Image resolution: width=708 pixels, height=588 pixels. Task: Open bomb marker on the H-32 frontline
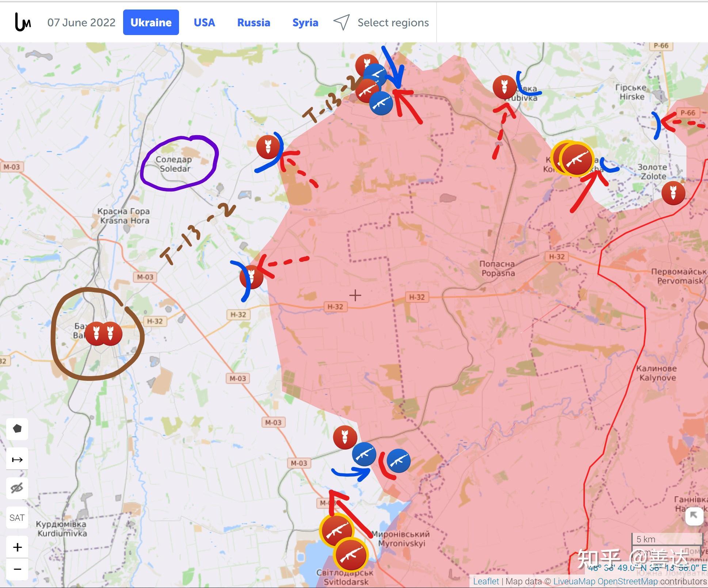[x=251, y=276]
